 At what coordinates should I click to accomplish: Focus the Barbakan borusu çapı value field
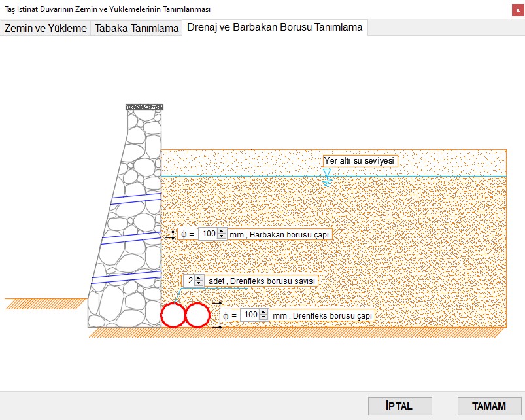point(209,234)
